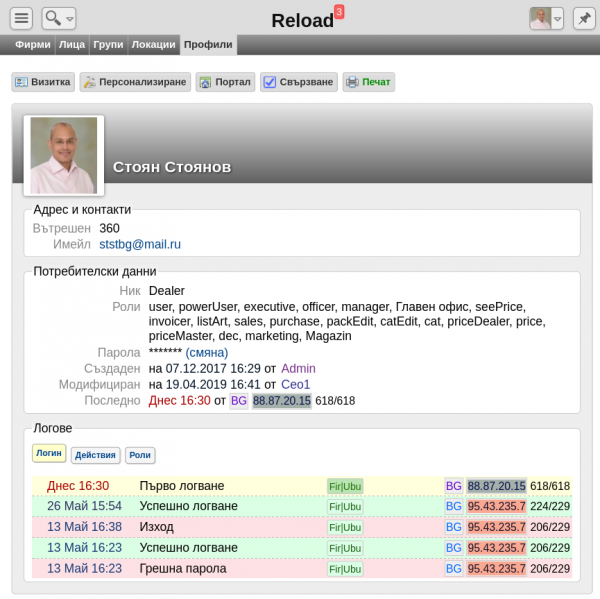Show the Действия log filter
Image resolution: width=600 pixels, height=599 pixels.
pos(96,455)
